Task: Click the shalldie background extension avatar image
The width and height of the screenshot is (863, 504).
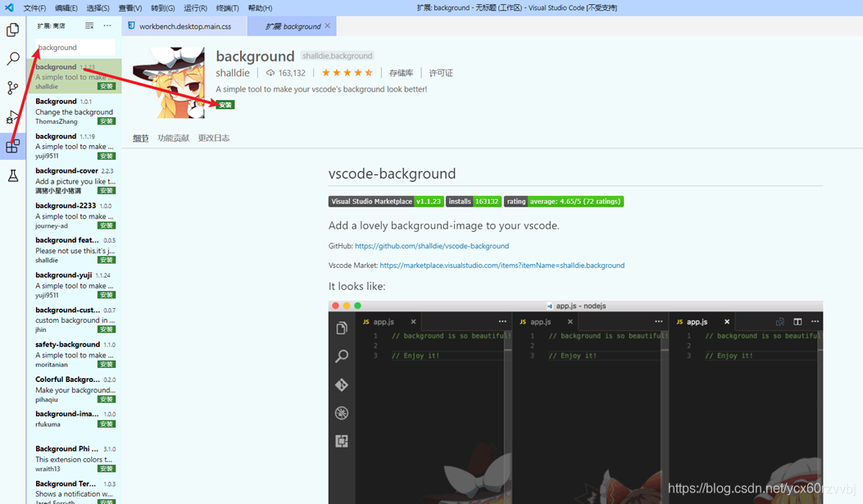Action: pos(169,83)
